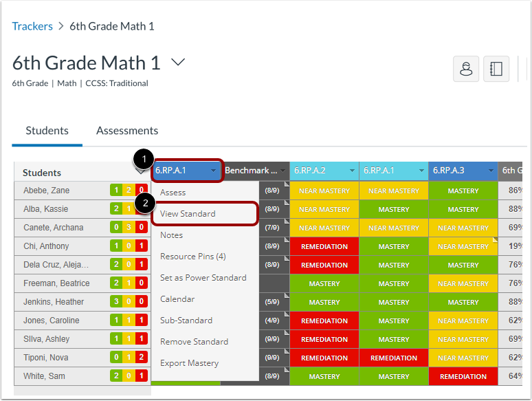Select Export Mastery menu entry

point(189,363)
